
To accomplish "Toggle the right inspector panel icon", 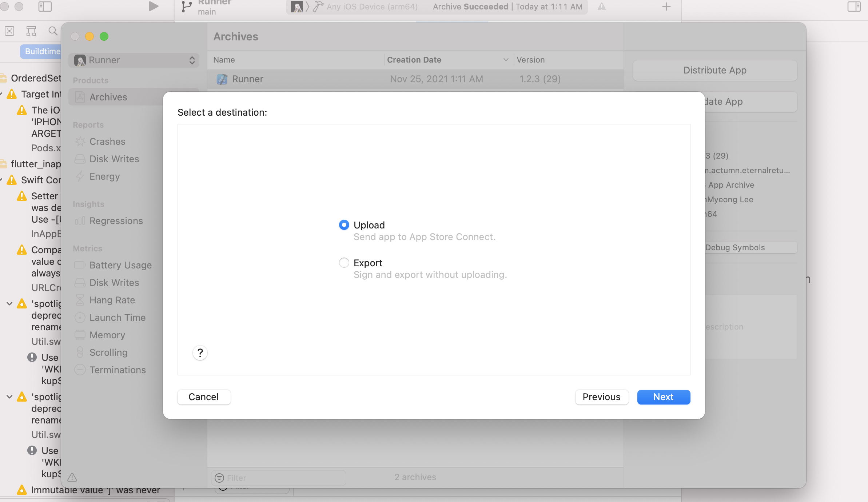I will [x=854, y=6].
